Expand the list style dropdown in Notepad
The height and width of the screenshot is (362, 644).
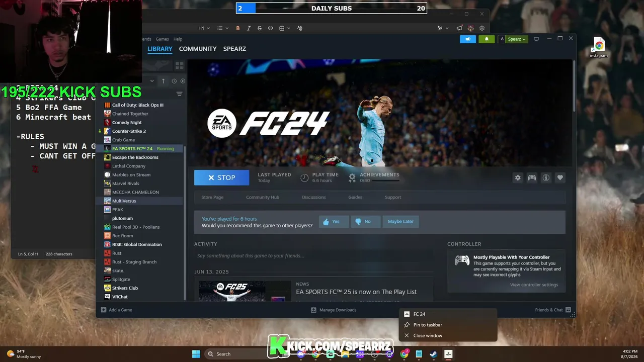click(x=223, y=28)
